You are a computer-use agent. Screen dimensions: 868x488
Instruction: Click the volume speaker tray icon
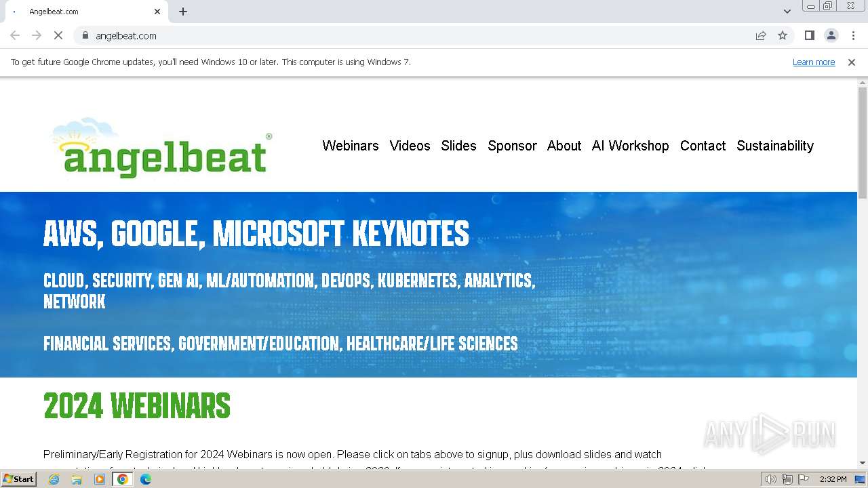click(x=770, y=479)
